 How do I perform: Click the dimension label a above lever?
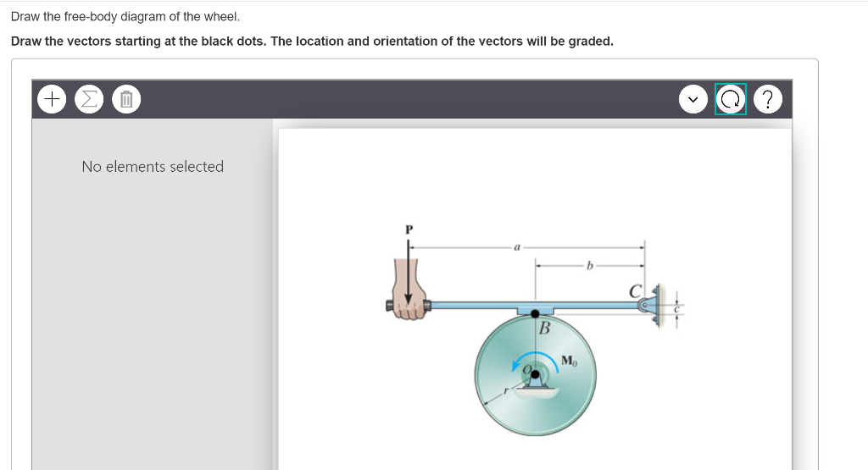pos(517,247)
